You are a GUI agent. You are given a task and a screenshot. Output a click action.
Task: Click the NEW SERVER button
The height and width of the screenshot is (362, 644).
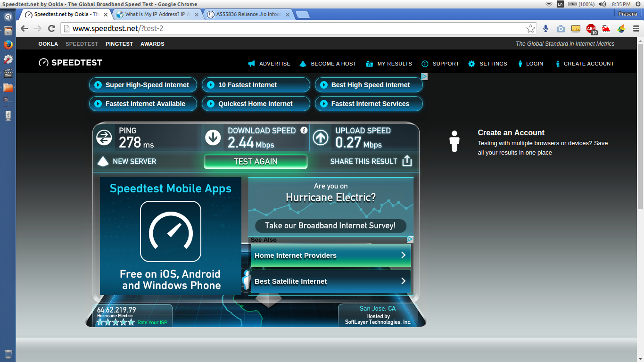127,161
